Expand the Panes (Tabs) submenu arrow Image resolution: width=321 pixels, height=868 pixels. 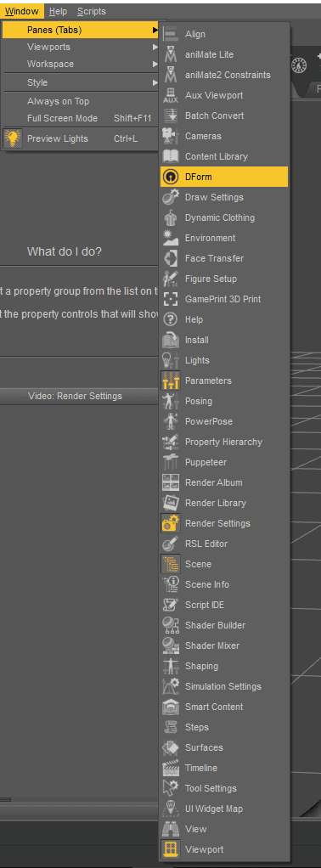pos(155,31)
